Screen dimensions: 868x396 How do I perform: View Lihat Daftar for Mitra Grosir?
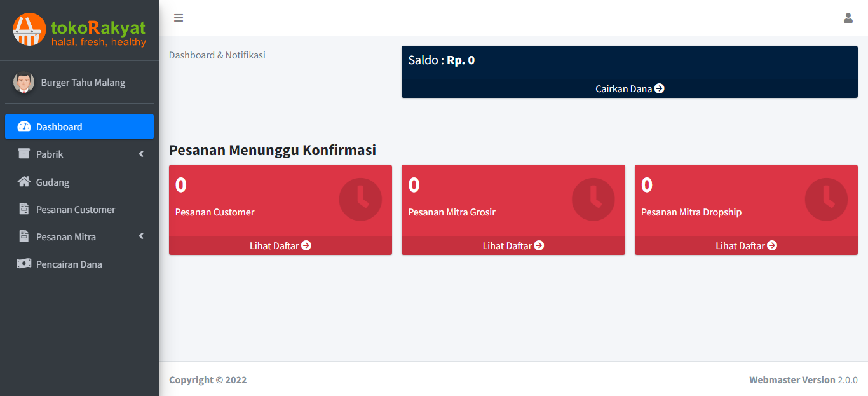pos(513,245)
